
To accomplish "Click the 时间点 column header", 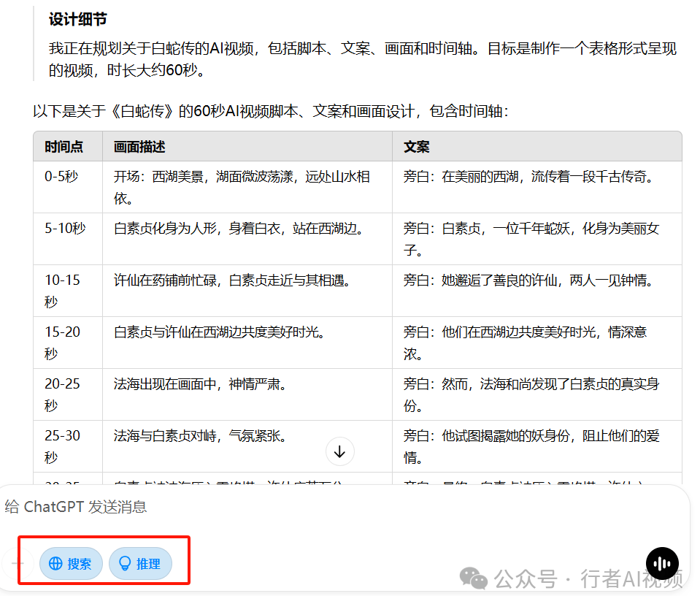I will [x=64, y=147].
